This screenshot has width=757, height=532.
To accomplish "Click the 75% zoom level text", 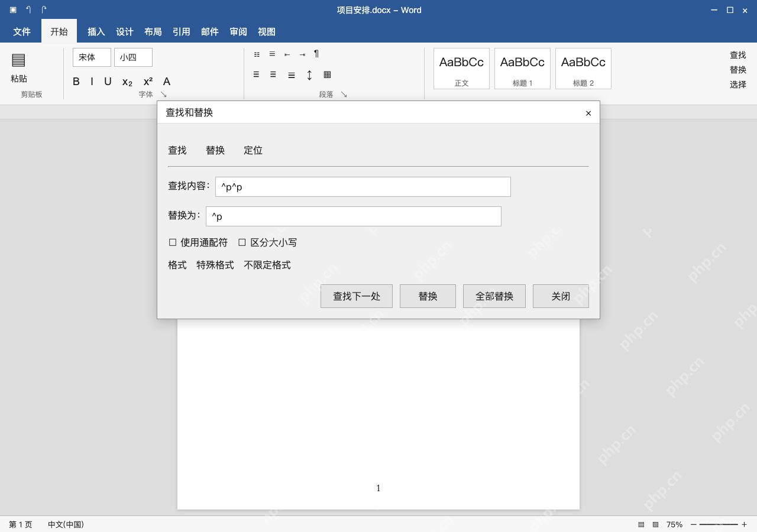I will tap(674, 524).
